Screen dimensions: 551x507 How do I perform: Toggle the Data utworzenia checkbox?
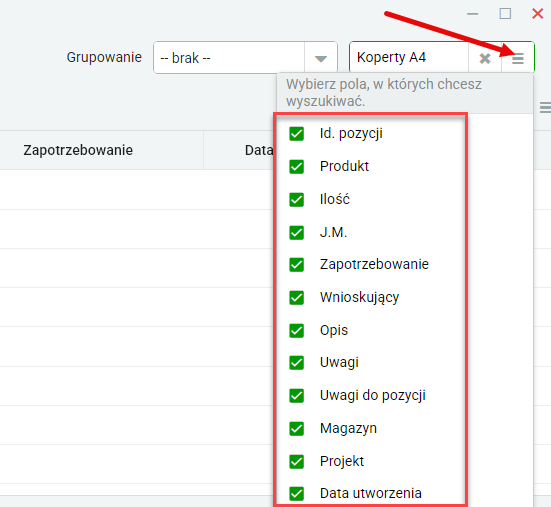tap(297, 493)
